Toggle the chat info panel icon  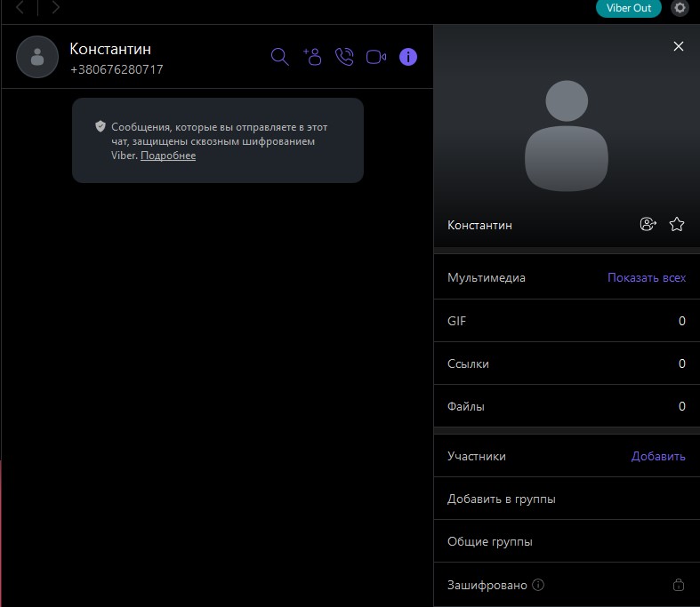tap(407, 57)
